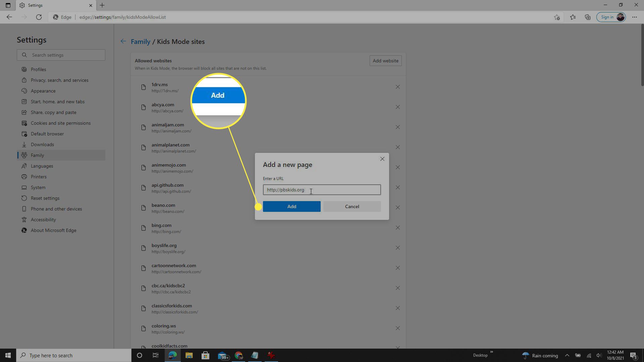
Task: Open Downloads settings
Action: (x=61, y=144)
